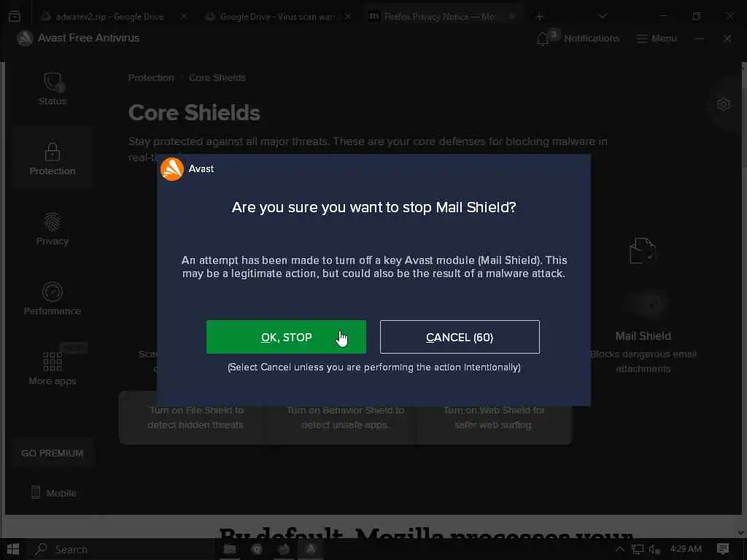747x560 pixels.
Task: Open the Avast hamburger Menu
Action: pos(657,38)
